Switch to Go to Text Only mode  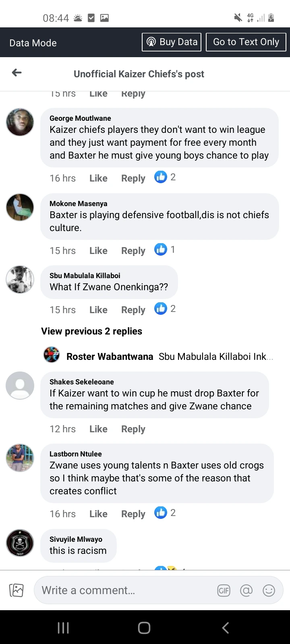pos(246,41)
